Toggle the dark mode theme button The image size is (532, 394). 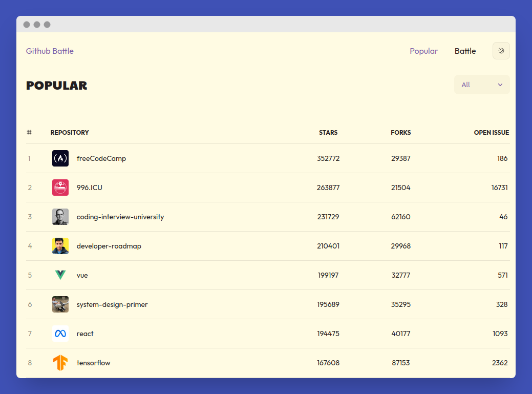pyautogui.click(x=501, y=51)
